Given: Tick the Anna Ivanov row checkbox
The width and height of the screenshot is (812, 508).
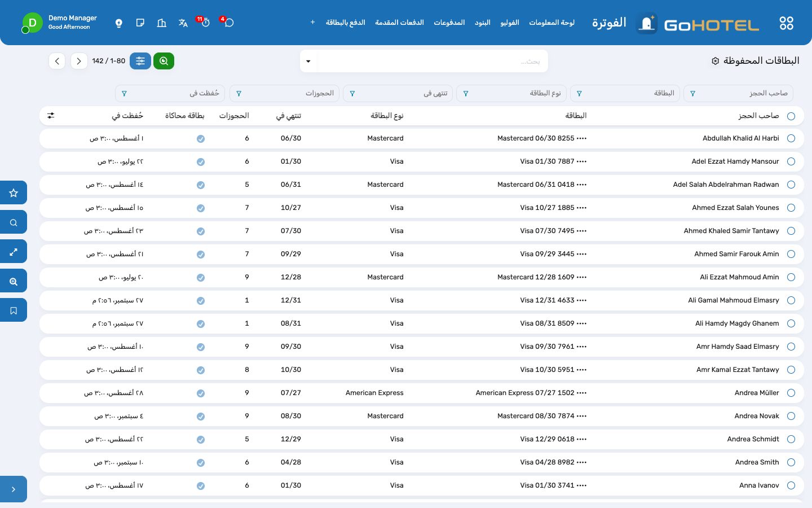Looking at the screenshot, I should (791, 485).
